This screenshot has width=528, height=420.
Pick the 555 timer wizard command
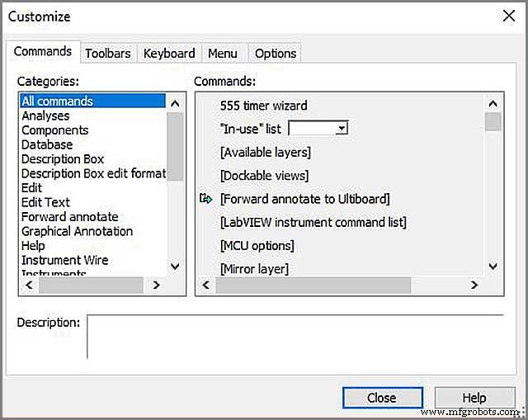tap(263, 106)
